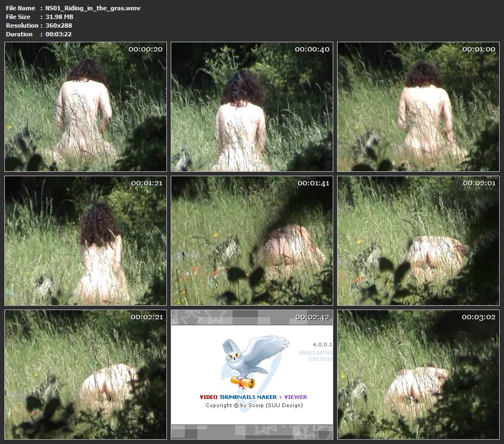Select the 00:01:21 frame thumbnail

pos(86,240)
